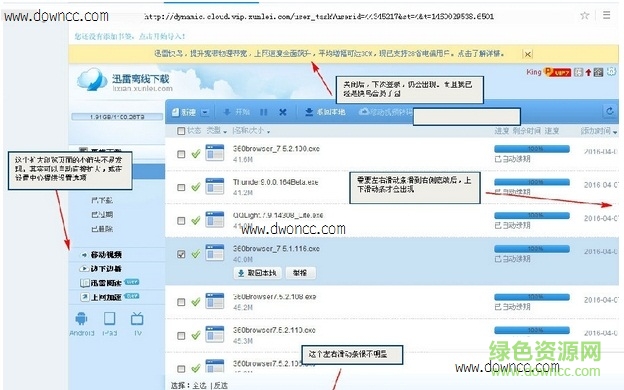The height and width of the screenshot is (390, 624).
Task: Click the file name Thunder 9.0.0.164Beta.exe
Action: [x=275, y=182]
